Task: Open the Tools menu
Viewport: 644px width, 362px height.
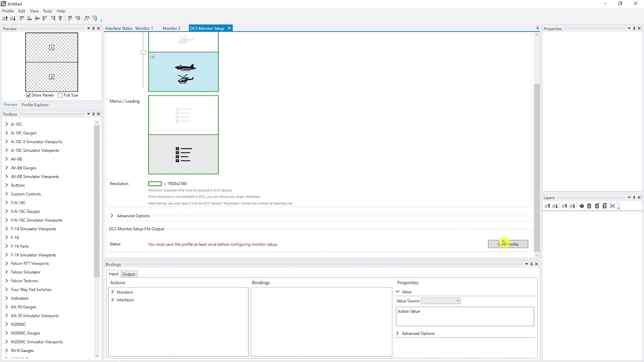Action: (47, 11)
